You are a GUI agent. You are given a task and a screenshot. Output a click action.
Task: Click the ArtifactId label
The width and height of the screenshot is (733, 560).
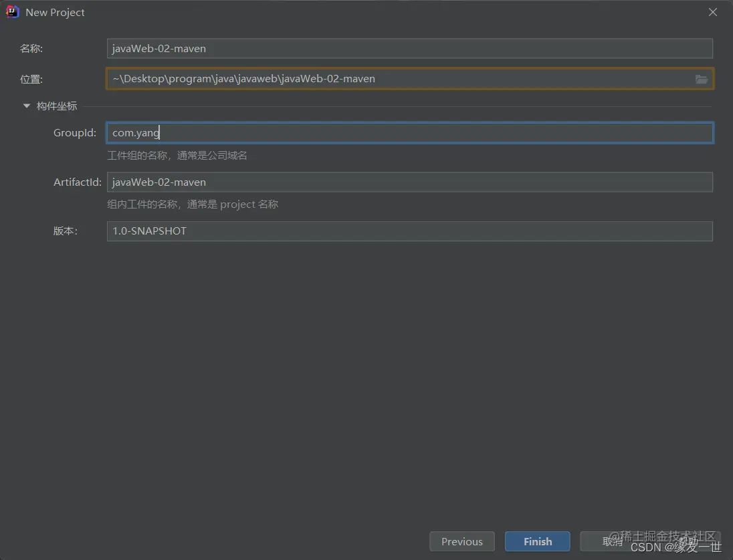tap(78, 182)
